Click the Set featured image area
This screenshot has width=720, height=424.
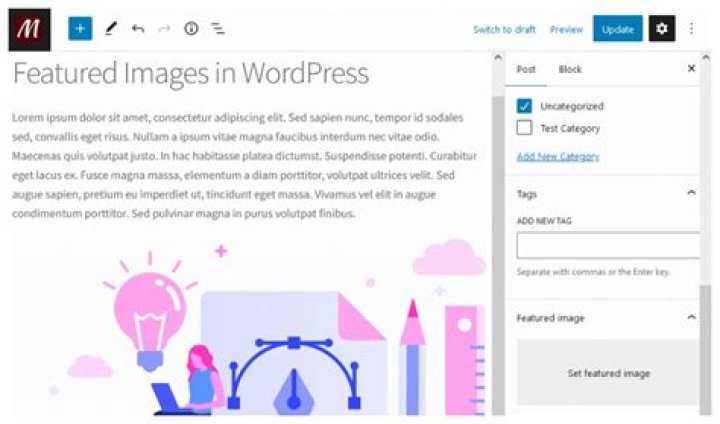click(608, 373)
